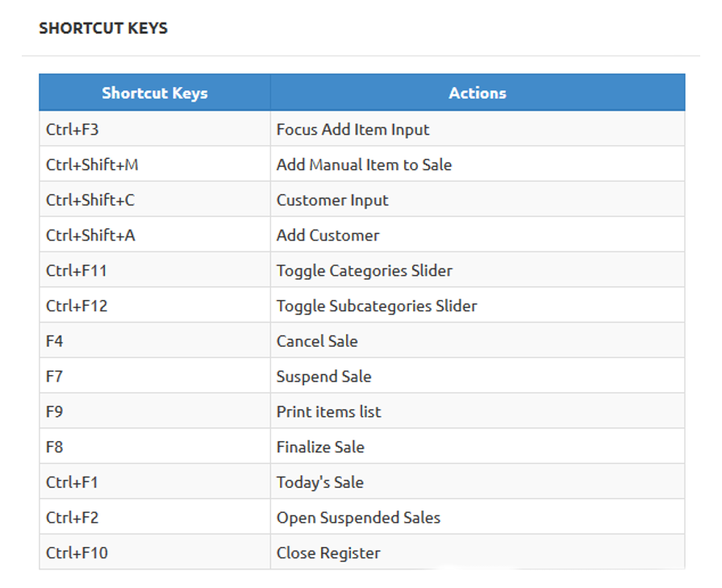The image size is (722, 588).
Task: Click the F4 shortcut cell
Action: pos(55,341)
